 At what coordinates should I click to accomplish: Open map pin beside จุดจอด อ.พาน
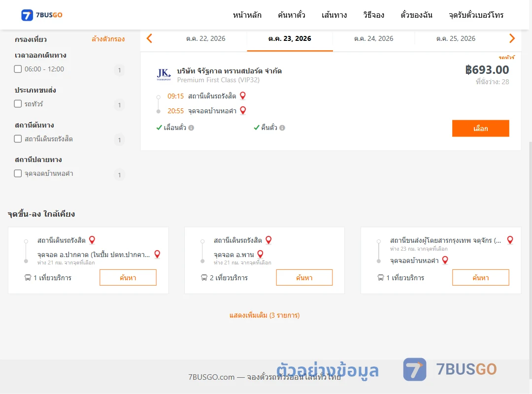tap(260, 254)
